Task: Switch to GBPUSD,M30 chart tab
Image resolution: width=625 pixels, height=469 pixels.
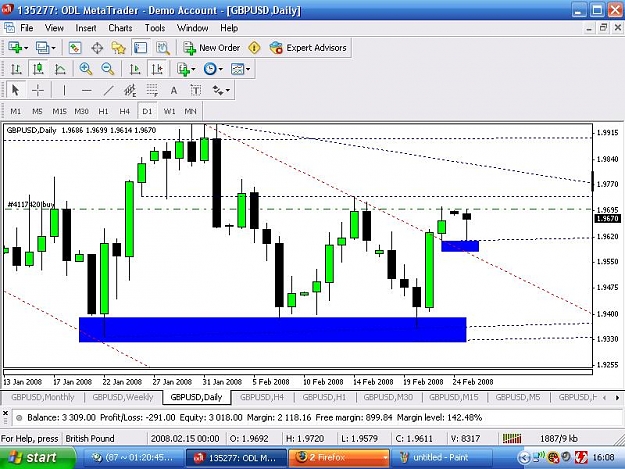Action: pos(388,397)
